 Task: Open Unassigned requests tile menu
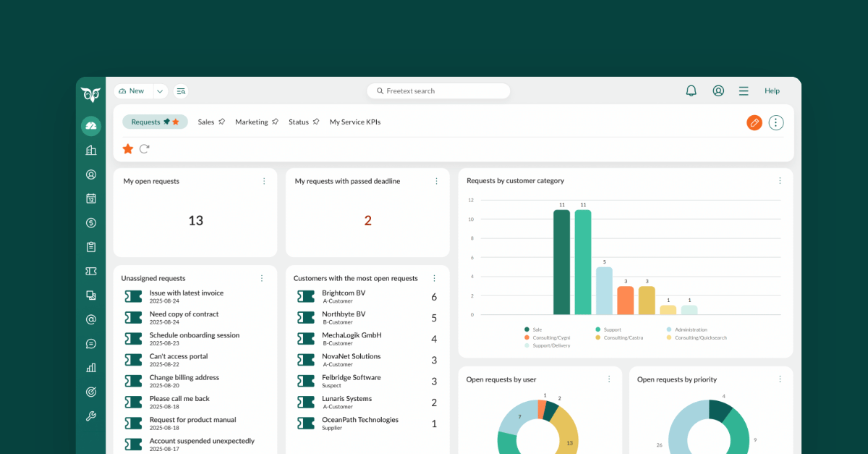tap(262, 278)
